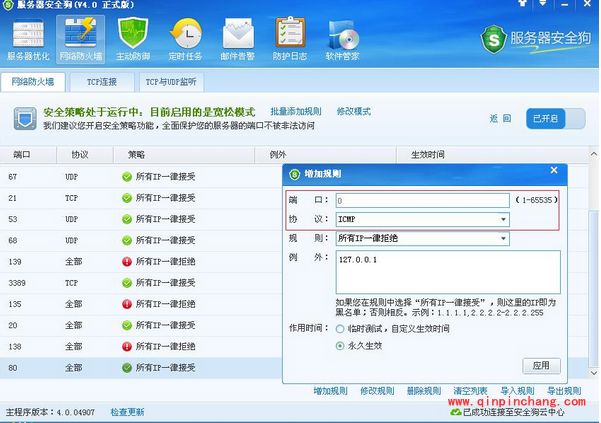Click the 例外 IP text area

pyautogui.click(x=447, y=270)
